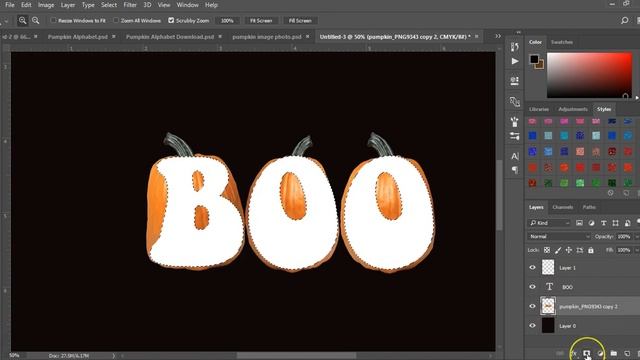Click the smart object filter icon
This screenshot has height=360, width=640.
(x=627, y=223)
